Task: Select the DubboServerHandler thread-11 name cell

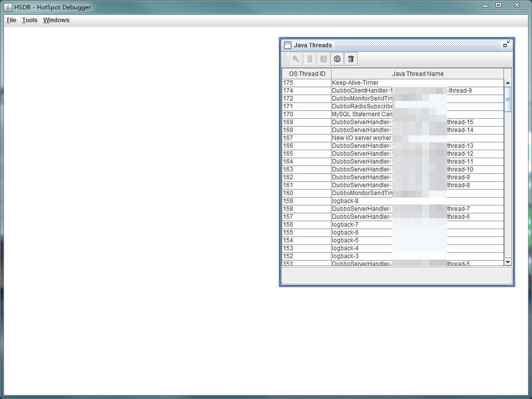Action: click(418, 162)
